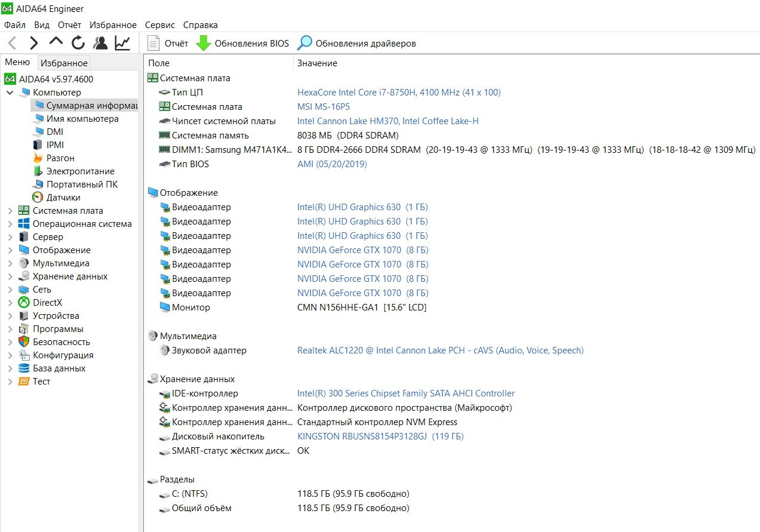The image size is (760, 532).
Task: Expand the DirectX tree node
Action: (10, 303)
